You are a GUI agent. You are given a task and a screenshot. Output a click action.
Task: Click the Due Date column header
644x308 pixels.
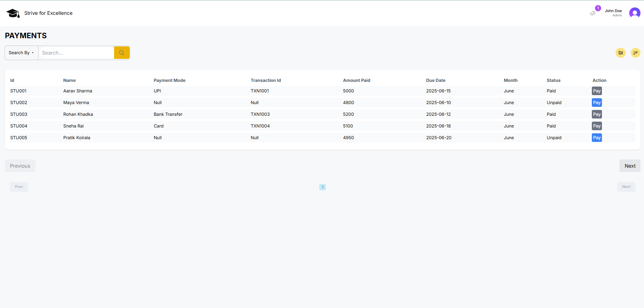tap(435, 80)
